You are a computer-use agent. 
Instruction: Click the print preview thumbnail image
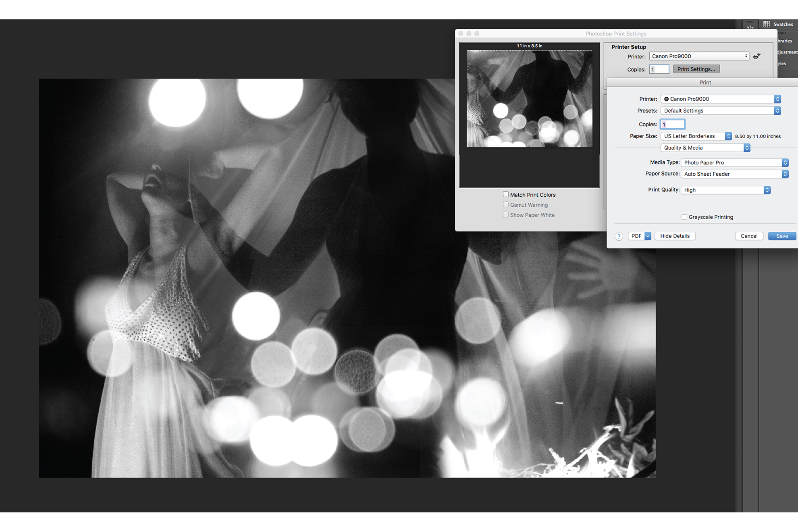coord(529,99)
